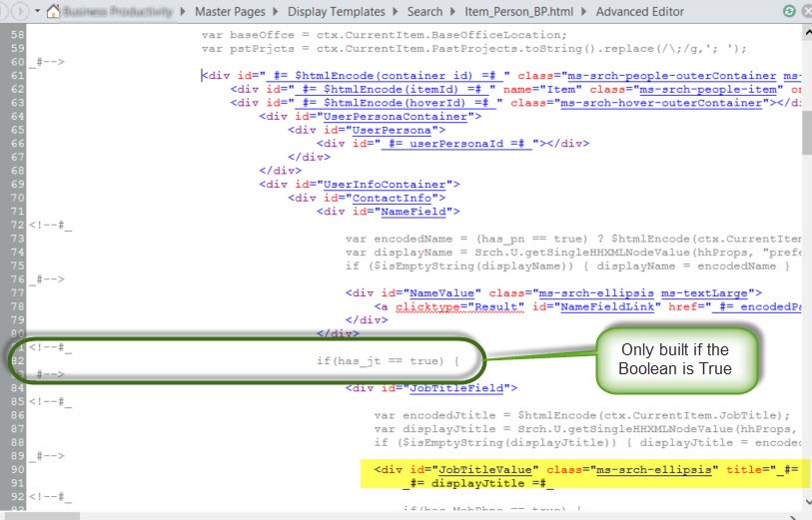The image size is (812, 520).
Task: Go to Display Templates breadcrumb
Action: (336, 12)
